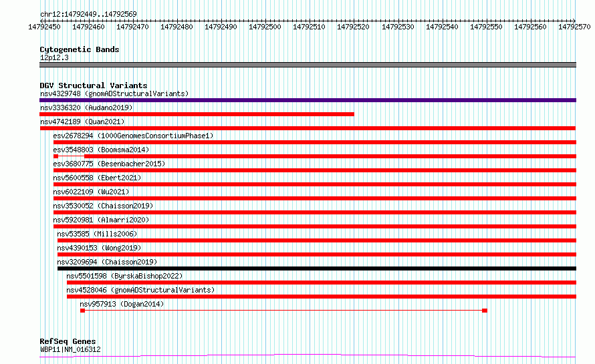Screen dimensions: 595x364
Task: Select variant esv3680775 (Besenbacher2015) label
Action: [x=109, y=164]
